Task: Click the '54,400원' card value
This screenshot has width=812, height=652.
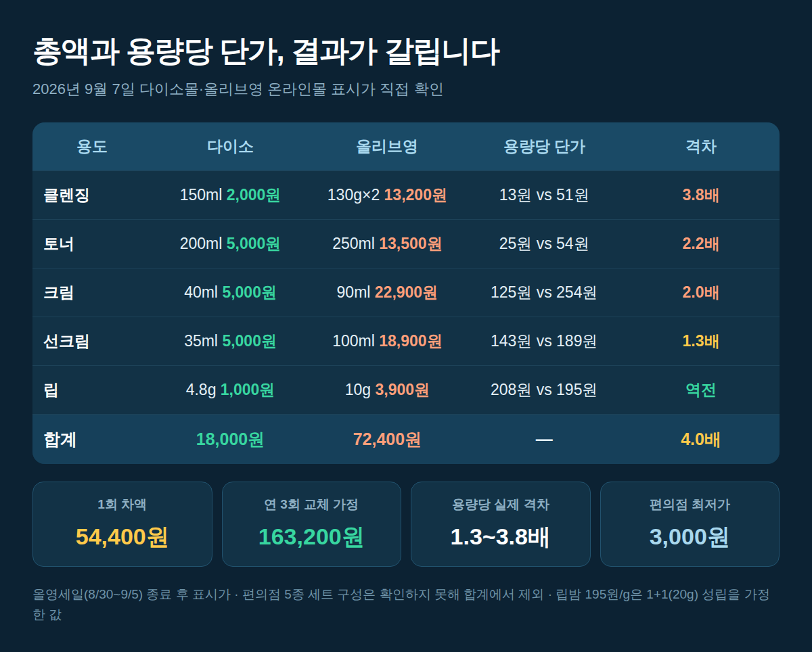Action: [x=122, y=537]
